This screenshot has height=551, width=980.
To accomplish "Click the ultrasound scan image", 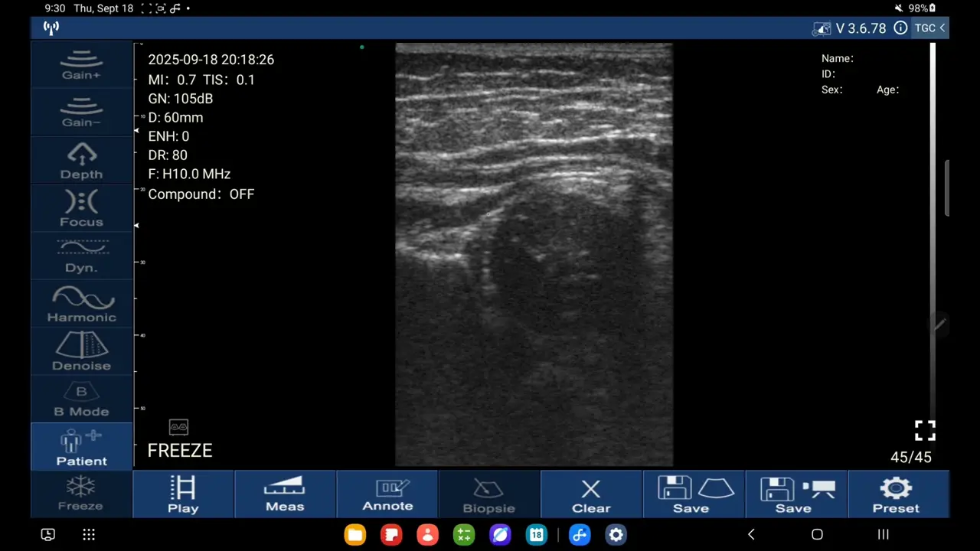I will tap(534, 254).
